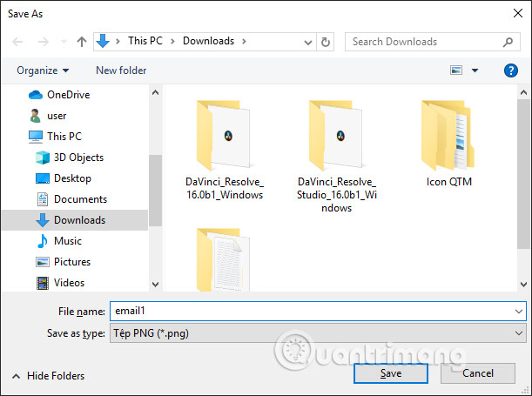Click the Music note icon
The width and height of the screenshot is (532, 396).
pos(42,241)
